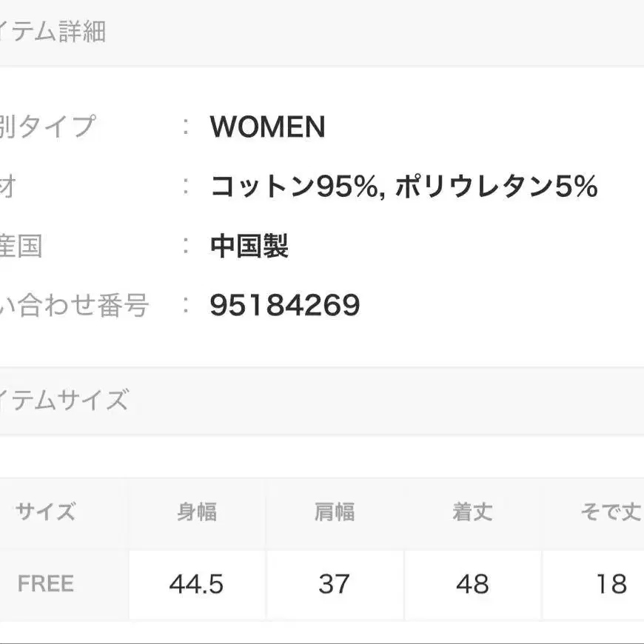Click the WOMEN gender value
This screenshot has width=644, height=644.
click(x=267, y=127)
